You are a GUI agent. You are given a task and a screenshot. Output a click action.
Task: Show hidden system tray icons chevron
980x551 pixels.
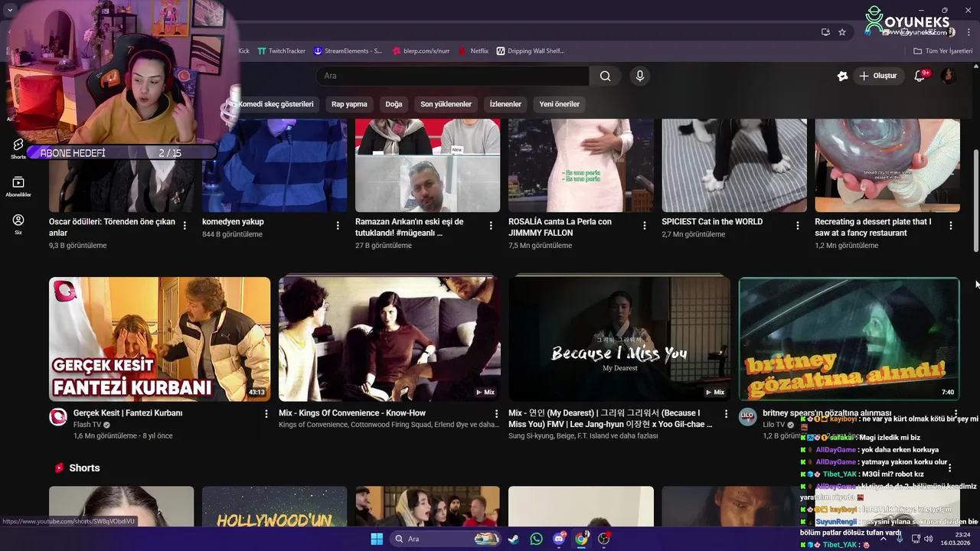point(884,539)
